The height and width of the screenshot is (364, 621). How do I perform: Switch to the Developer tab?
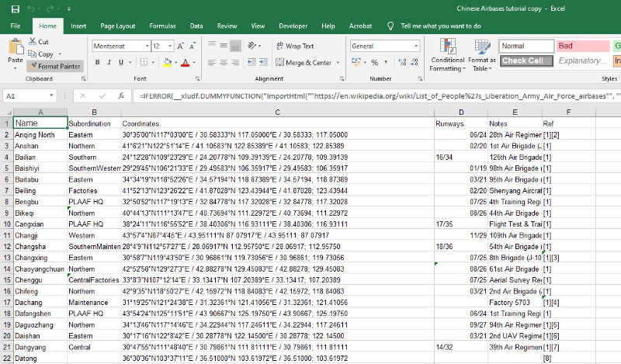point(293,26)
